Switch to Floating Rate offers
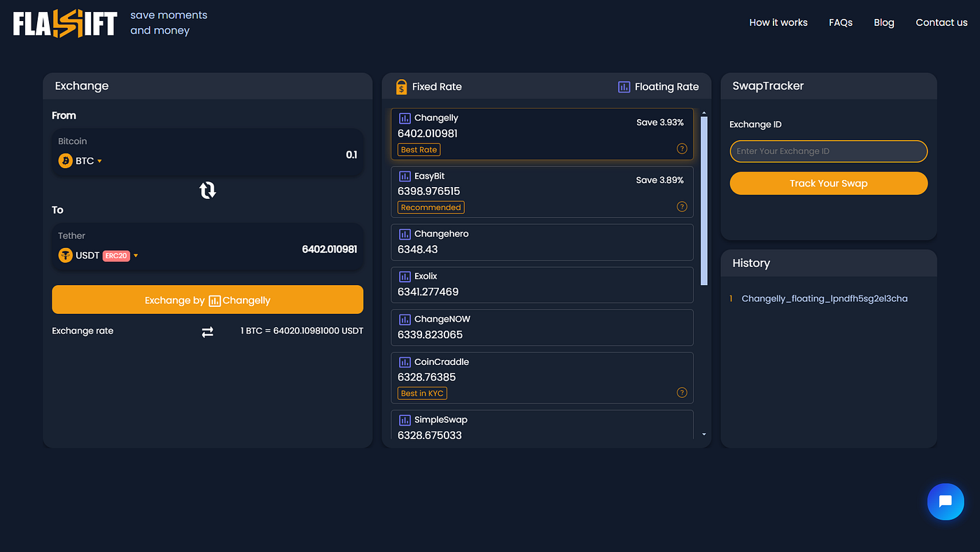 coord(659,87)
